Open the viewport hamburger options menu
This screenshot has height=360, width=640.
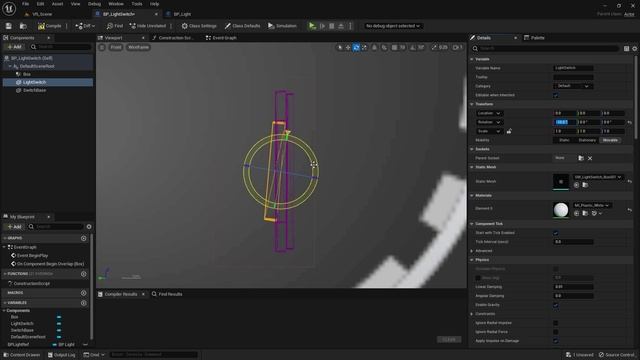102,47
